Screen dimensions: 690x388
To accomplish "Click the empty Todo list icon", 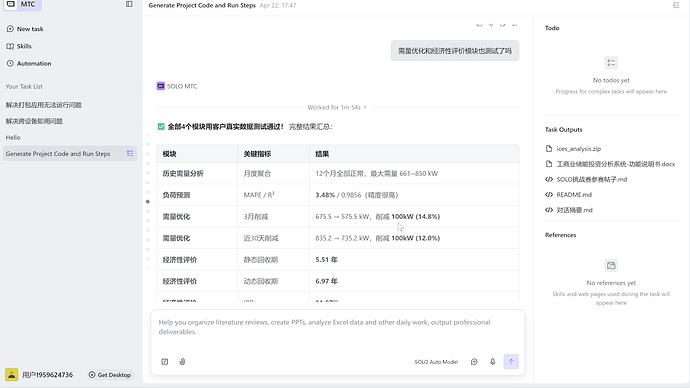I will [x=611, y=63].
